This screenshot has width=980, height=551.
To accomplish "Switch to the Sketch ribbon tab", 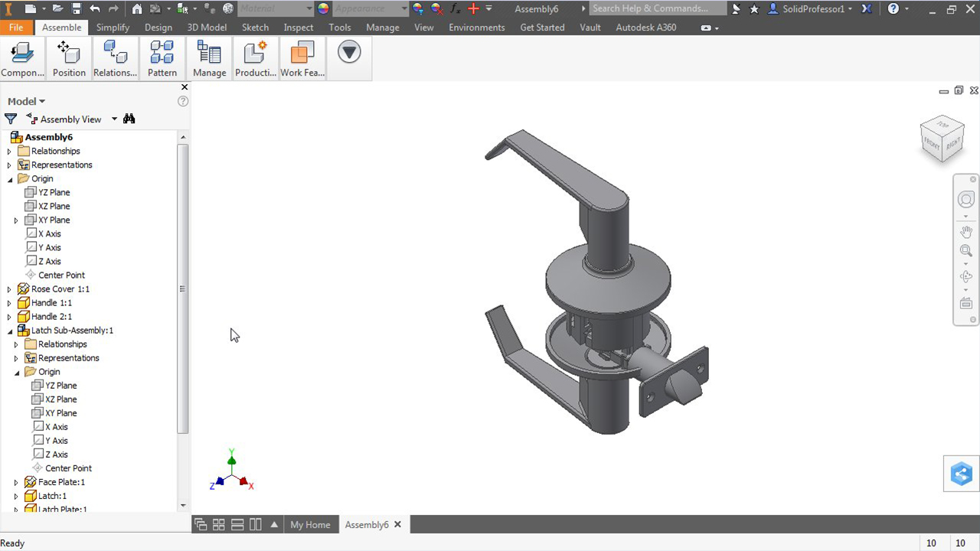I will (255, 27).
